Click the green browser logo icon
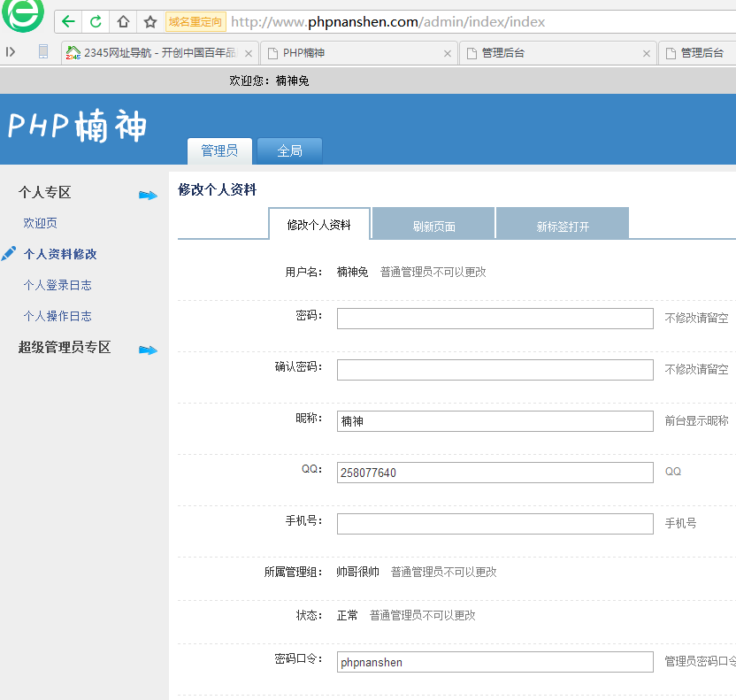This screenshot has height=700, width=736. [22, 15]
